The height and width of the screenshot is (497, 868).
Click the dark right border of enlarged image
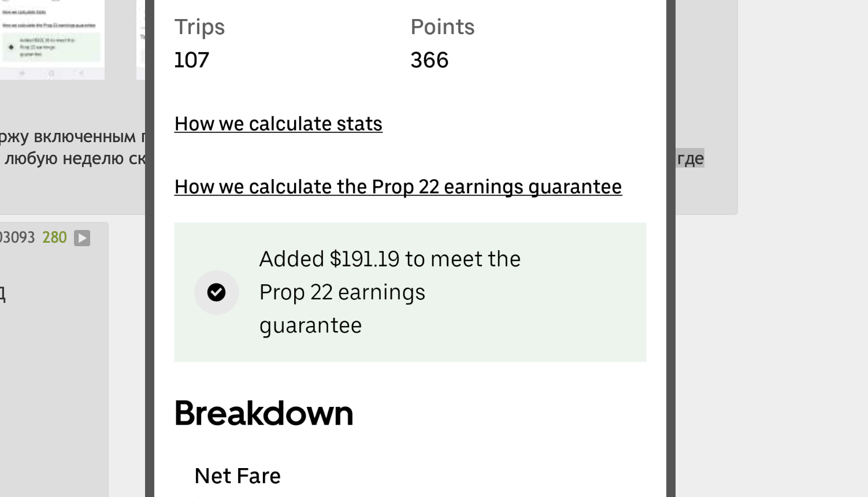click(671, 248)
